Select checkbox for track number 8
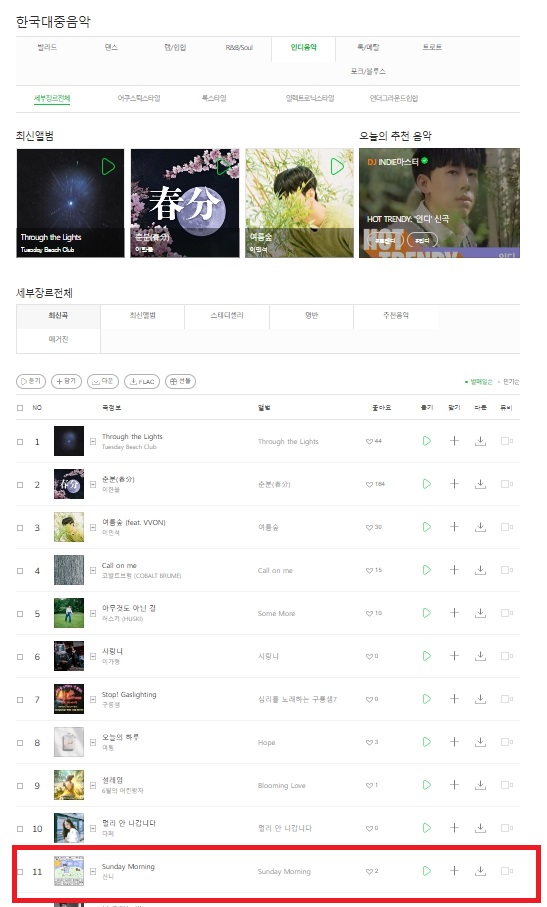 point(20,743)
